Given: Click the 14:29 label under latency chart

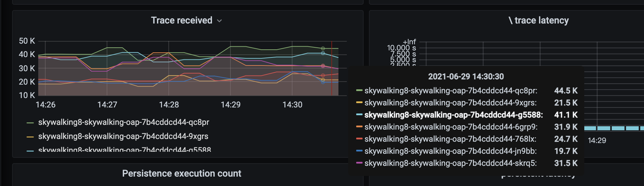Looking at the screenshot, I should click(597, 141).
